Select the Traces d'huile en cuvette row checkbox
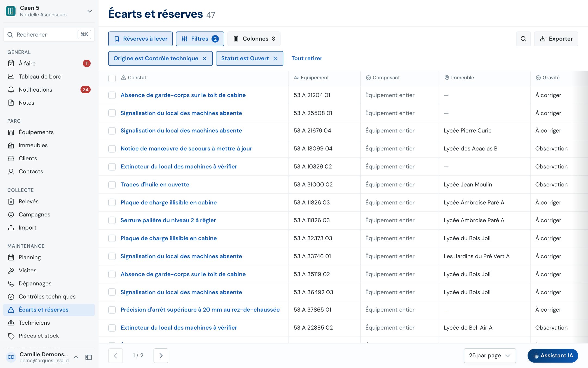 pyautogui.click(x=112, y=185)
